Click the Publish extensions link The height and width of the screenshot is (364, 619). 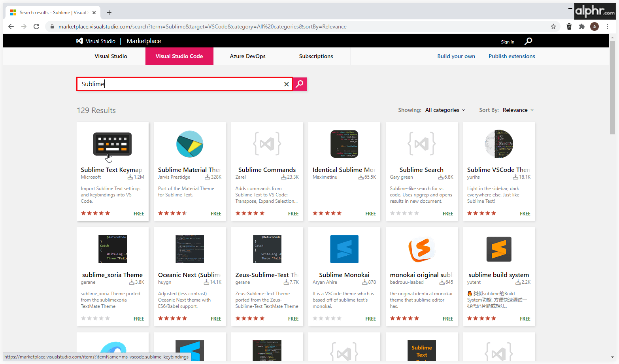click(x=512, y=56)
